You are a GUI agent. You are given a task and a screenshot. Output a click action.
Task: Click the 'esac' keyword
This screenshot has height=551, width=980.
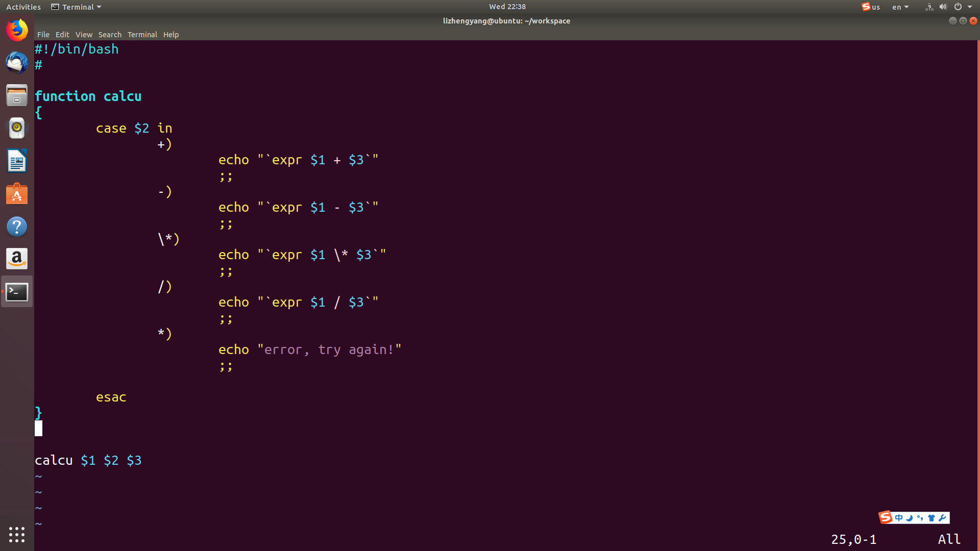tap(111, 397)
